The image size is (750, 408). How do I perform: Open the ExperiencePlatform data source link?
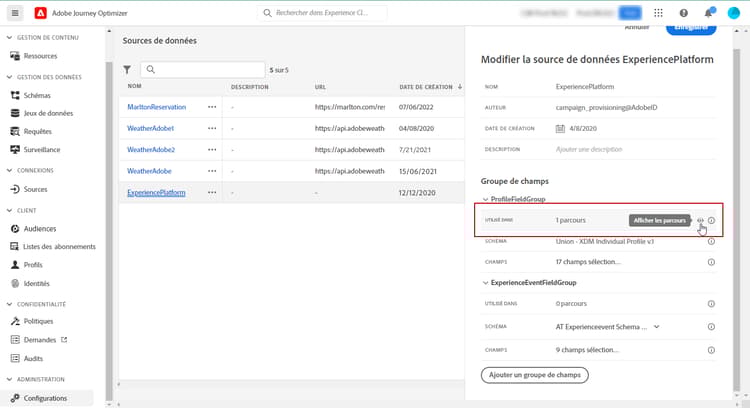tap(156, 192)
